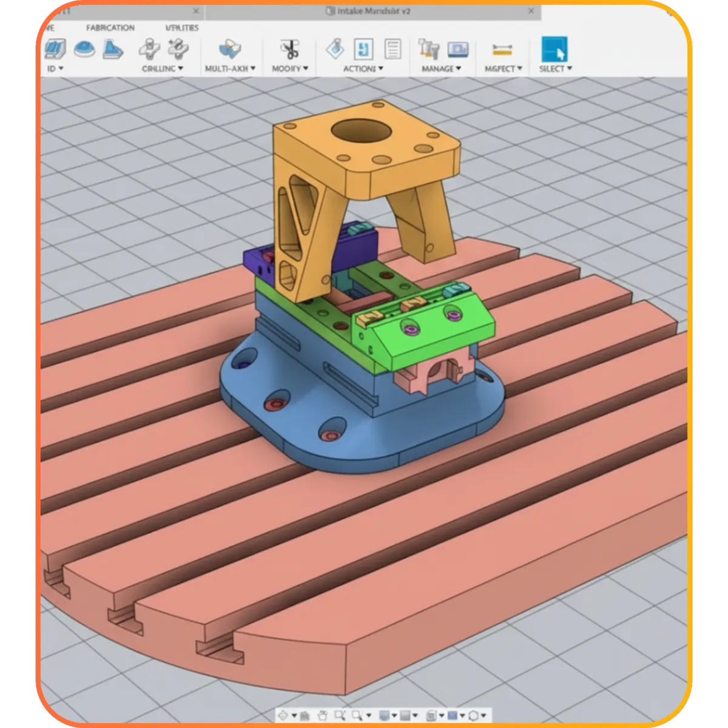728x728 pixels.
Task: Expand the Drilling dropdown menu
Action: pyautogui.click(x=163, y=69)
